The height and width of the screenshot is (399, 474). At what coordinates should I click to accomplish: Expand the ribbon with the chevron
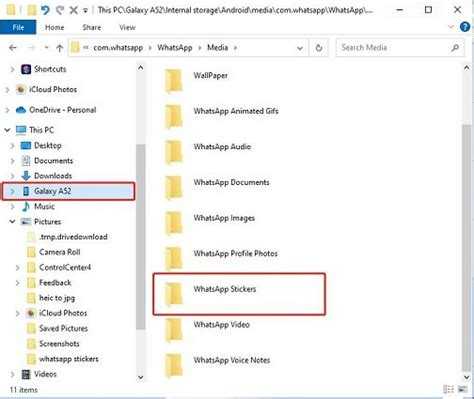click(x=451, y=27)
